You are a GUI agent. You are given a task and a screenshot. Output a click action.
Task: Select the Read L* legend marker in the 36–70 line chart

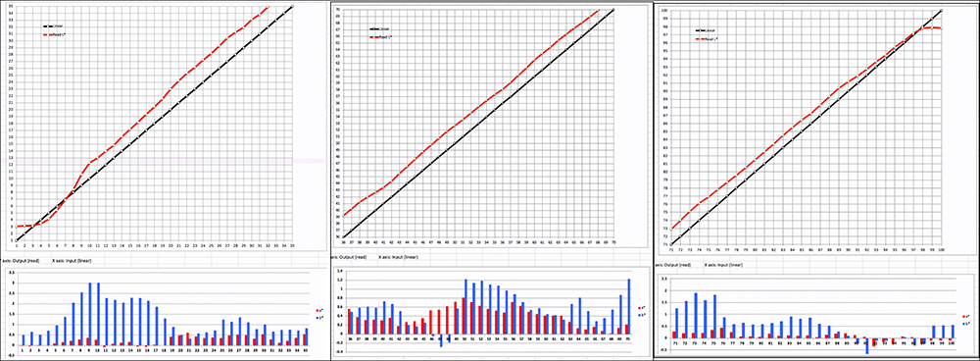tap(374, 37)
